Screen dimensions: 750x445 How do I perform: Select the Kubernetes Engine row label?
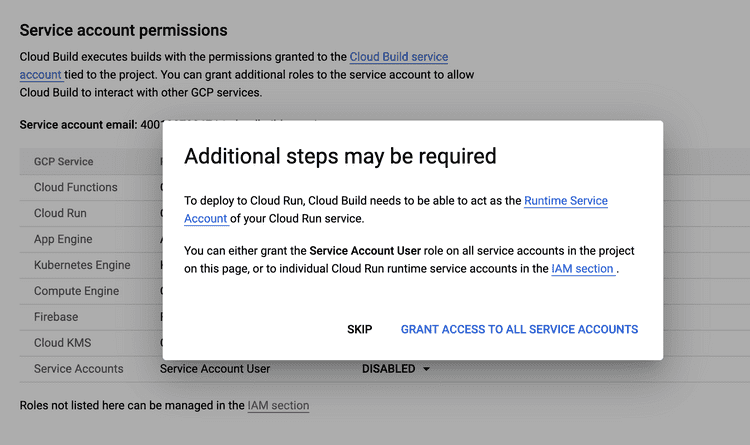[82, 265]
